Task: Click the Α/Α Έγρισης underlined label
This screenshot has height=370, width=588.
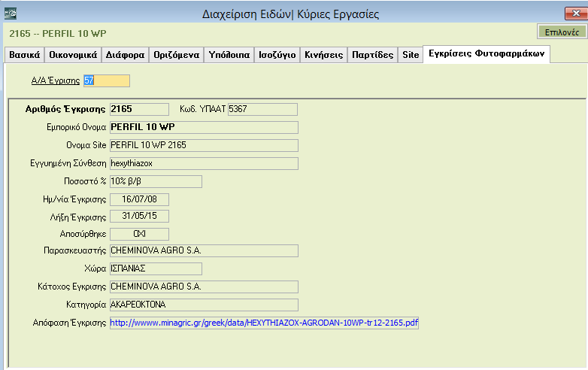Action: tap(56, 80)
